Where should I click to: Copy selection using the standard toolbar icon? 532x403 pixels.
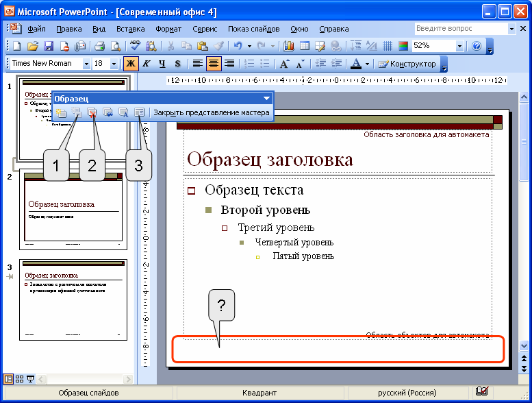pyautogui.click(x=186, y=46)
